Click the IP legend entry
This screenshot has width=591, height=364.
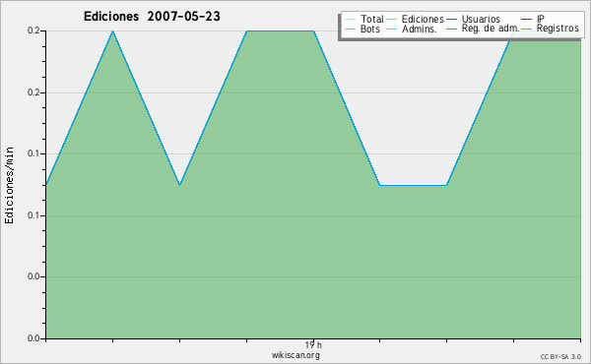coord(533,19)
